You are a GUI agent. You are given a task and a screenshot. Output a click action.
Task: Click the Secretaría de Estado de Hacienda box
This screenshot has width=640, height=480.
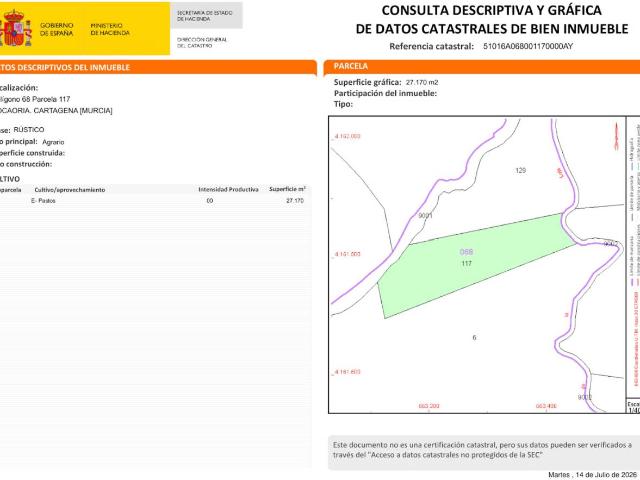(x=206, y=16)
